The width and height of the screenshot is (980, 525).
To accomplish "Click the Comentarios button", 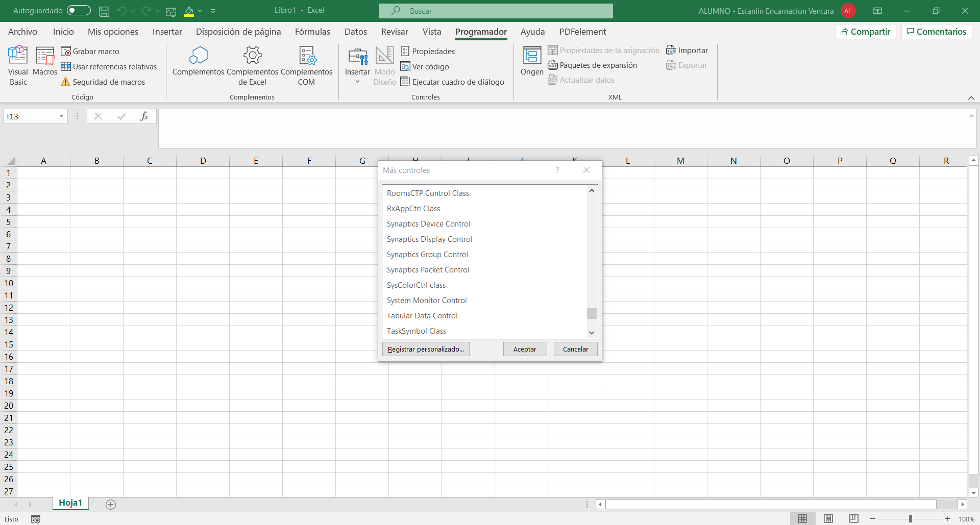I will (x=937, y=32).
